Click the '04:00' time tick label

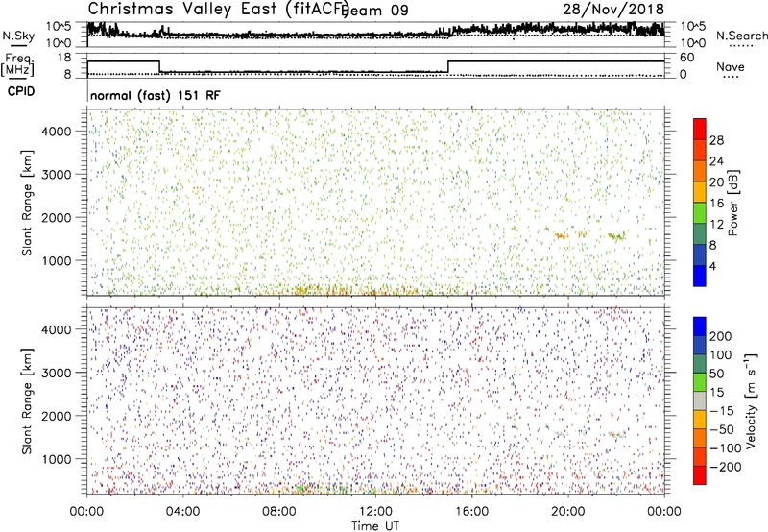coord(183,512)
